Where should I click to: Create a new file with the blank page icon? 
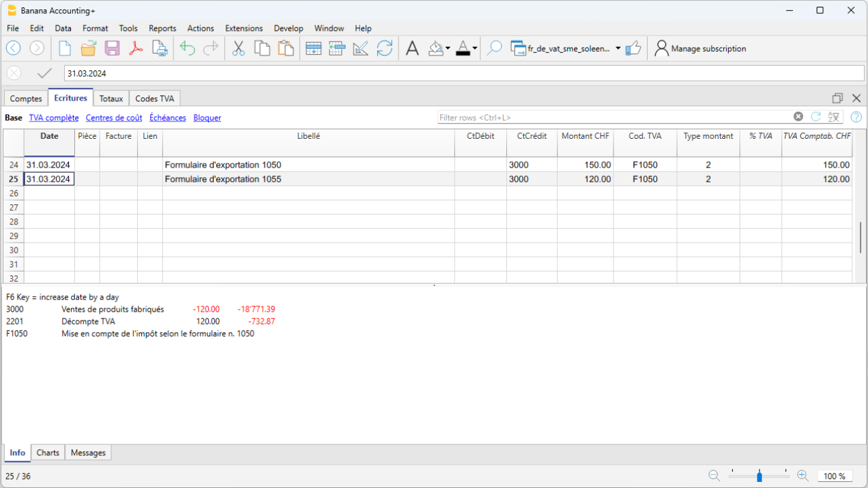click(65, 48)
